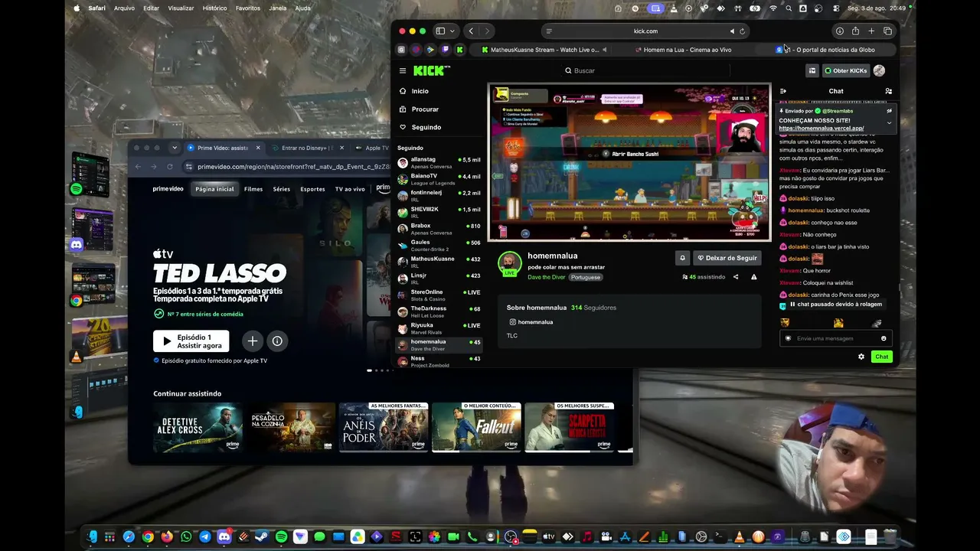This screenshot has height=551, width=980.
Task: Click the notification bell for homemnalua
Action: point(682,258)
